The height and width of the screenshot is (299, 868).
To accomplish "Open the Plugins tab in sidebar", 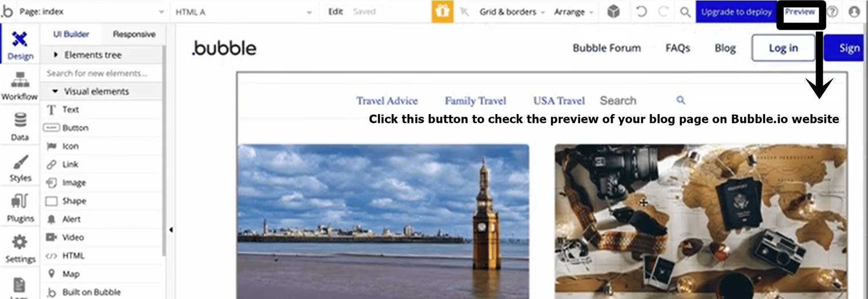I will pyautogui.click(x=20, y=209).
